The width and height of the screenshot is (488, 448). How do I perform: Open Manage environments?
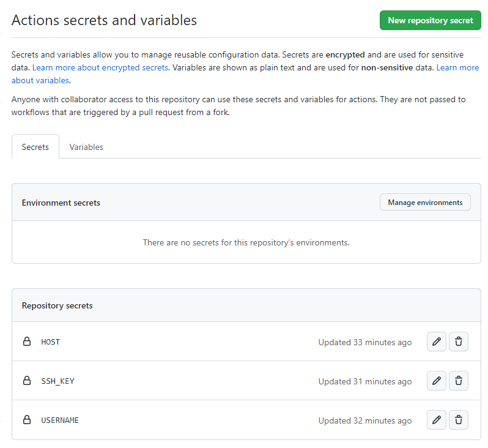pos(425,203)
